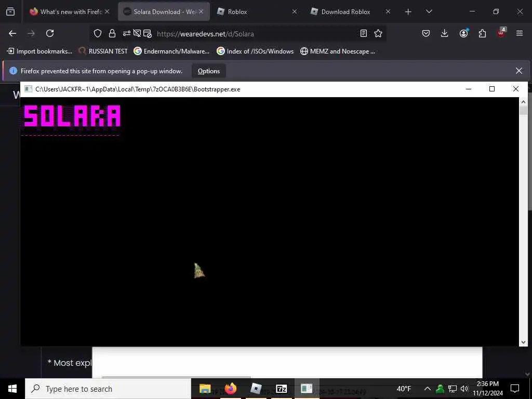
Task: Close the Roblox tab
Action: (x=295, y=11)
